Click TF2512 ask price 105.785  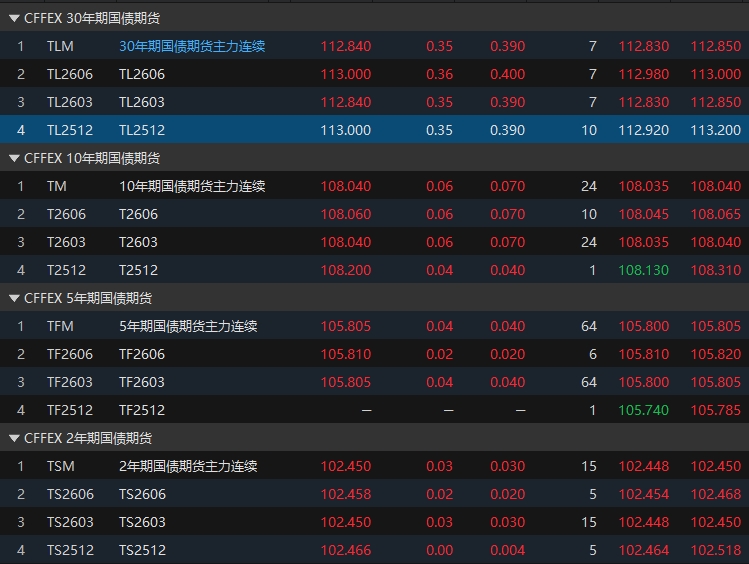[x=716, y=410]
